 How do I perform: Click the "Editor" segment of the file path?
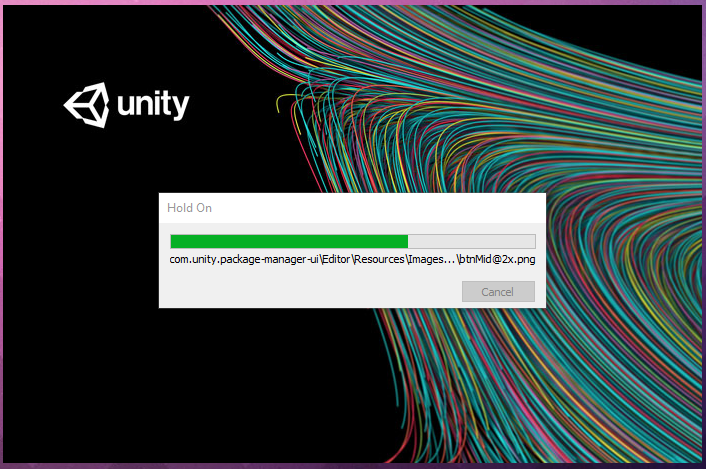(x=336, y=259)
